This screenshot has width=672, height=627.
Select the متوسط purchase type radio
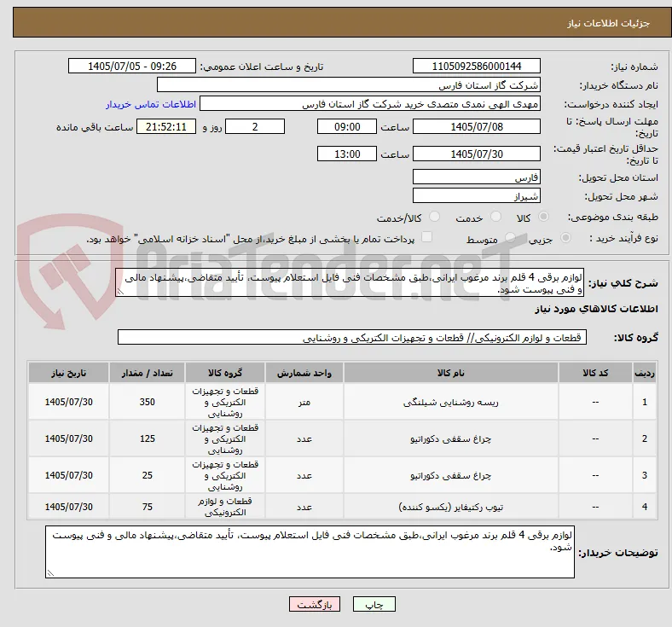510,238
